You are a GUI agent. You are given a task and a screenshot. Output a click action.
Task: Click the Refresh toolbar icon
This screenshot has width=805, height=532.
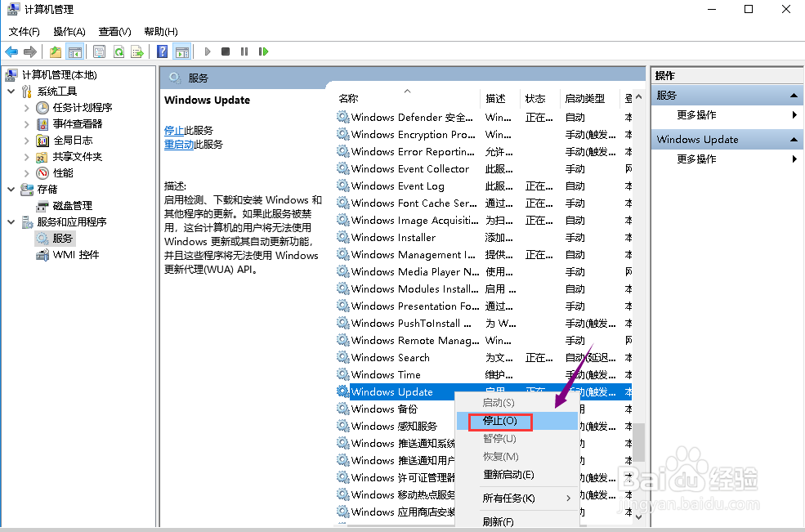click(119, 51)
